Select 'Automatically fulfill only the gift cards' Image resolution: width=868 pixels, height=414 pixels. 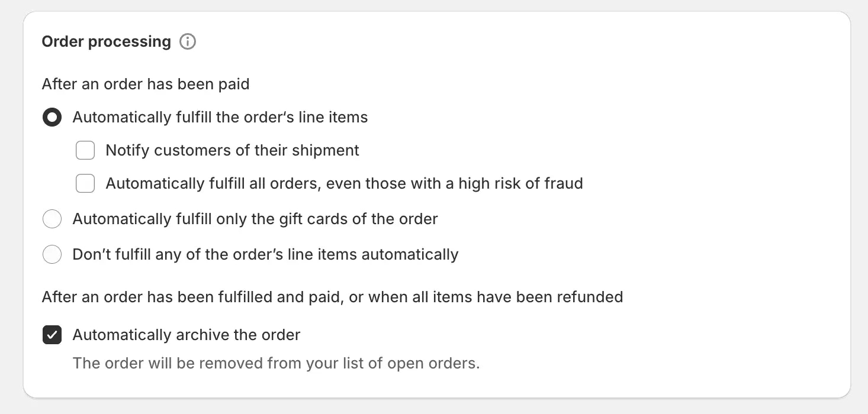(52, 219)
